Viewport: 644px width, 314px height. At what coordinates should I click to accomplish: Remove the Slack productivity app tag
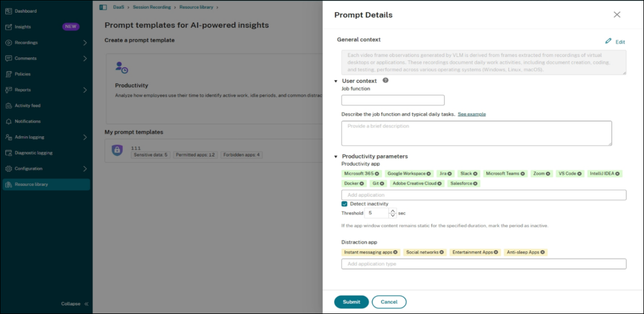[475, 174]
